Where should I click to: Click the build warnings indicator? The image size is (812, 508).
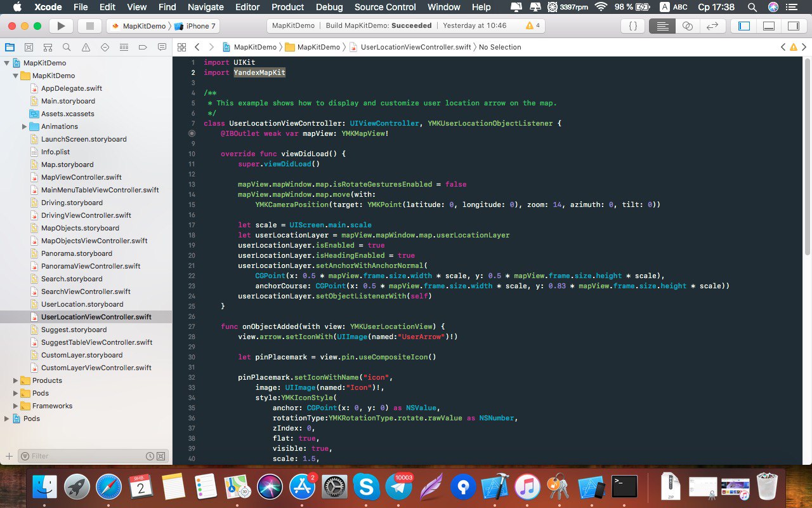pyautogui.click(x=533, y=26)
